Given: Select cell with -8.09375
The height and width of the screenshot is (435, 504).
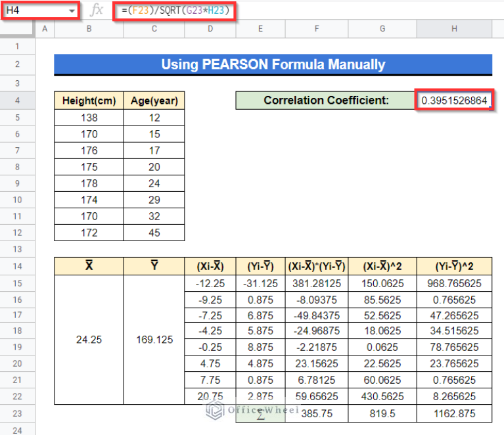Looking at the screenshot, I should (317, 300).
